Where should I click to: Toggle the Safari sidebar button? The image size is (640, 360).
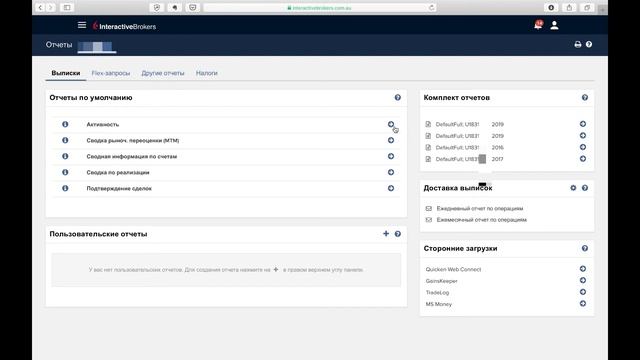point(67,7)
